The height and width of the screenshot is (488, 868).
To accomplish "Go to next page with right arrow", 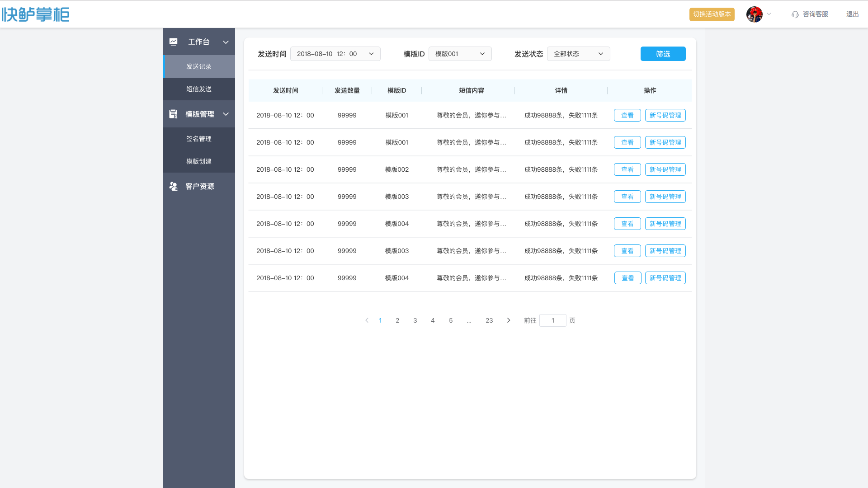I will (x=509, y=320).
